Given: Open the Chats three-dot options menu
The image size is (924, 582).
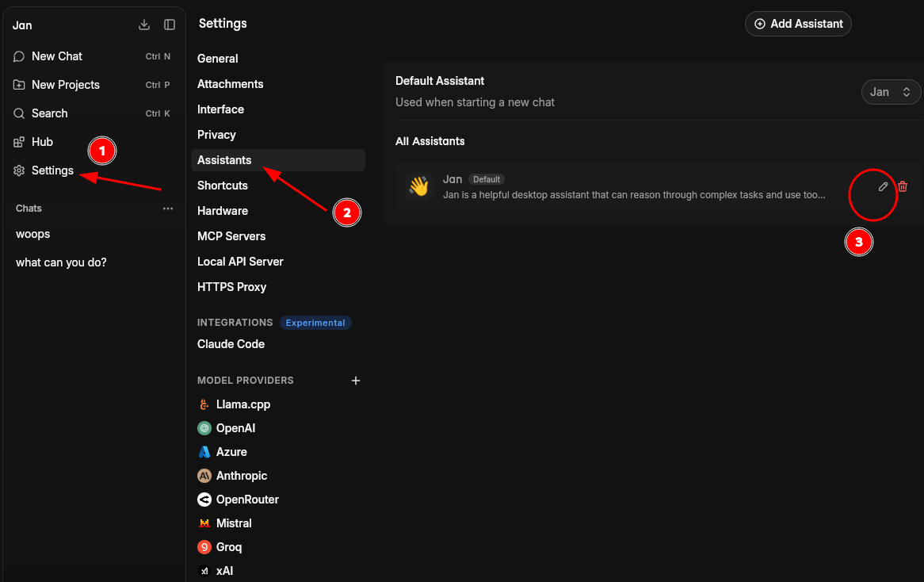Looking at the screenshot, I should pyautogui.click(x=168, y=209).
